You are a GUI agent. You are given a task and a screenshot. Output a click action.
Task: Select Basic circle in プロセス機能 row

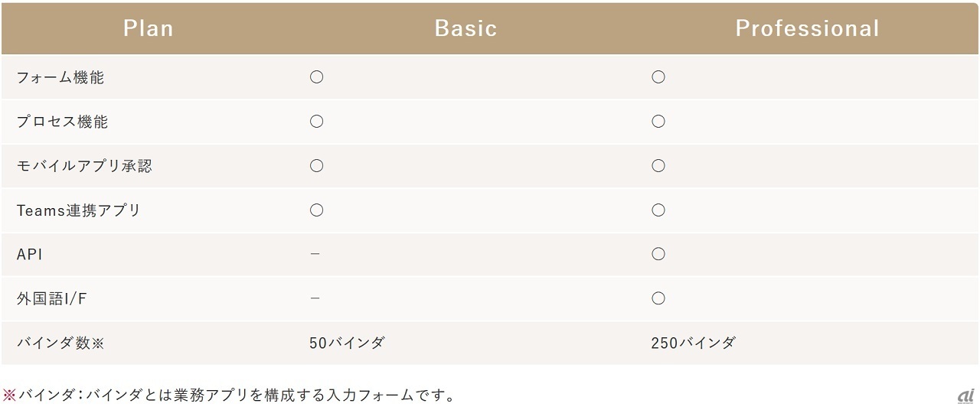coord(316,122)
